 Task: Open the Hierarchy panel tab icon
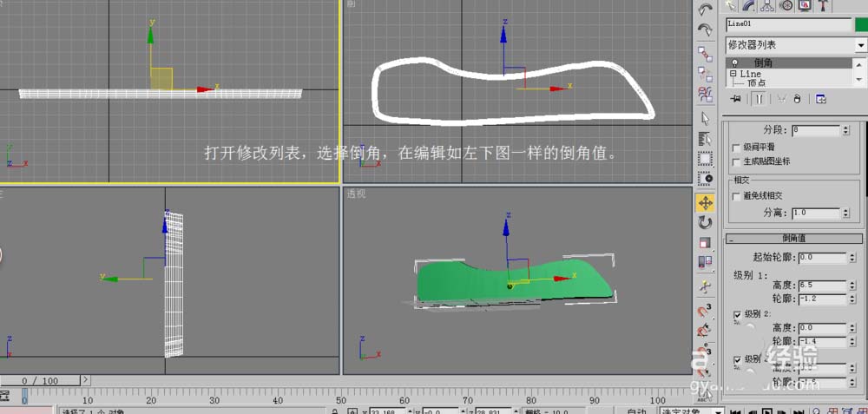click(x=767, y=5)
